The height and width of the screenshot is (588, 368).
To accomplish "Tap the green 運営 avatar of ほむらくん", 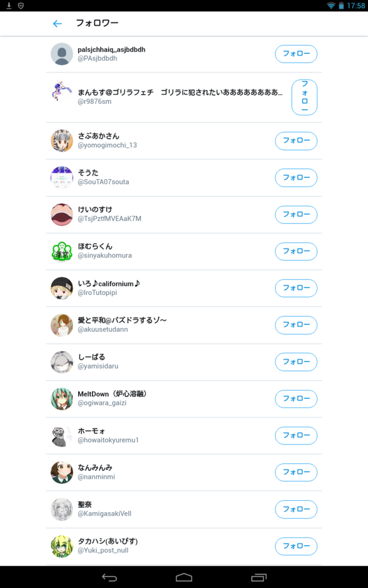I will (62, 252).
